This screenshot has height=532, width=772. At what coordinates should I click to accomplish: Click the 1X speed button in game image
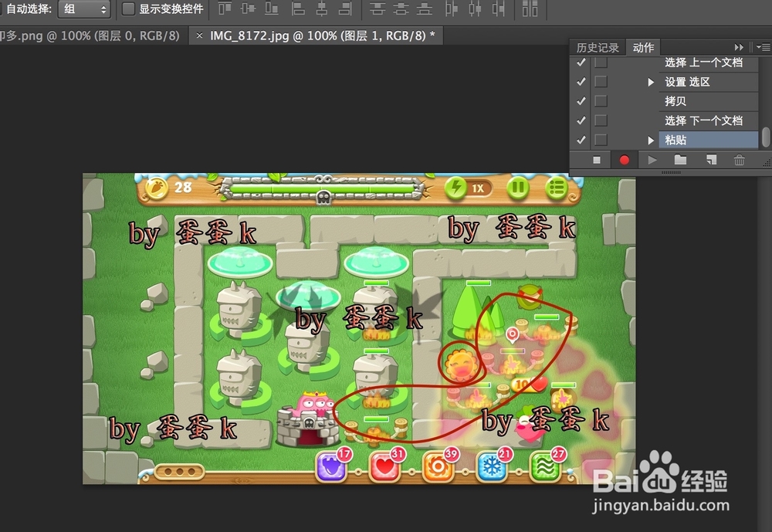coord(469,188)
